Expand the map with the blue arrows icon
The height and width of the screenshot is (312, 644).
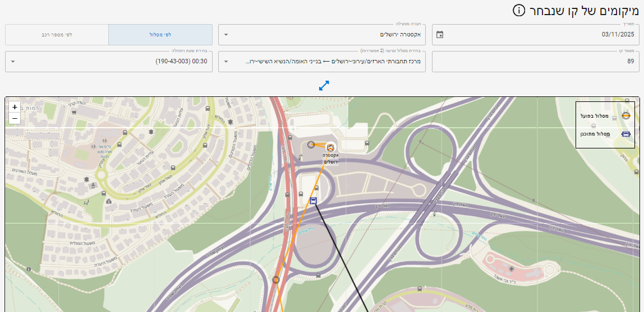(324, 86)
